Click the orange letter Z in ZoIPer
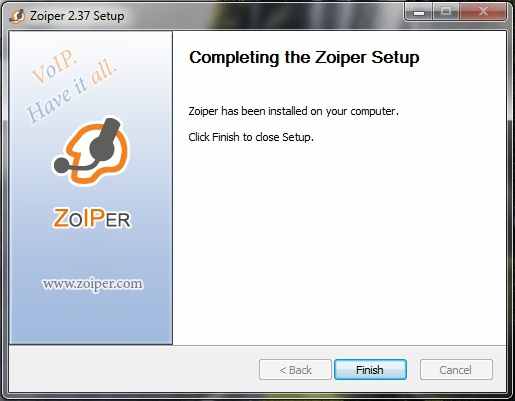 click(61, 218)
